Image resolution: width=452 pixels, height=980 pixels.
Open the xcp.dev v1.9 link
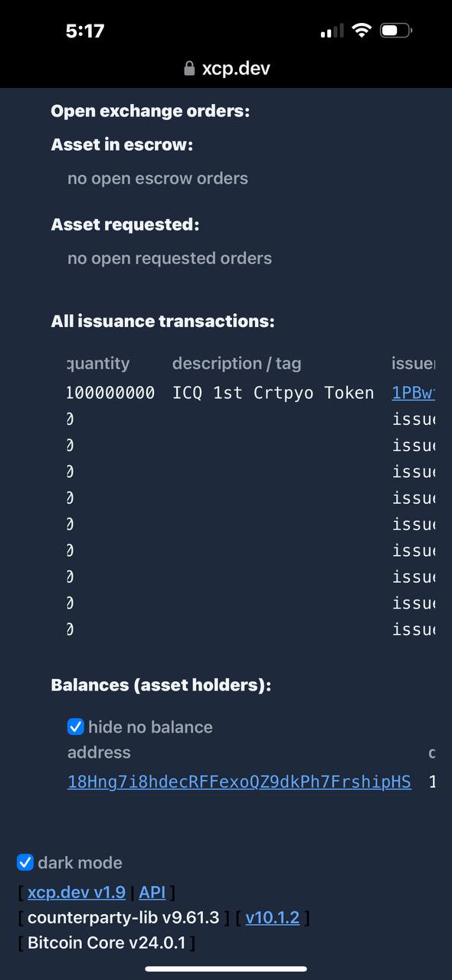pos(77,892)
